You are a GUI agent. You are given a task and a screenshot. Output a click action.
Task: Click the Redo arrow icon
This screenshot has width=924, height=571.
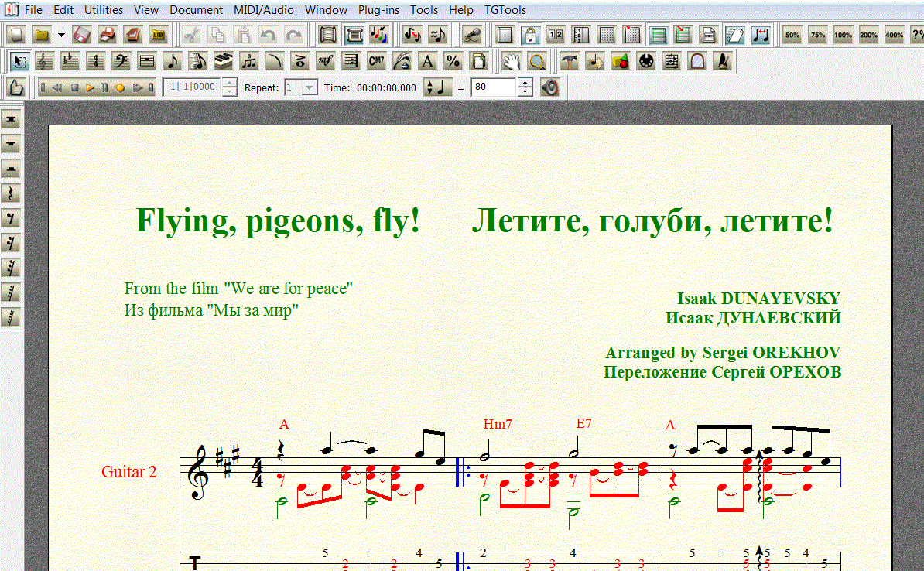(x=293, y=35)
